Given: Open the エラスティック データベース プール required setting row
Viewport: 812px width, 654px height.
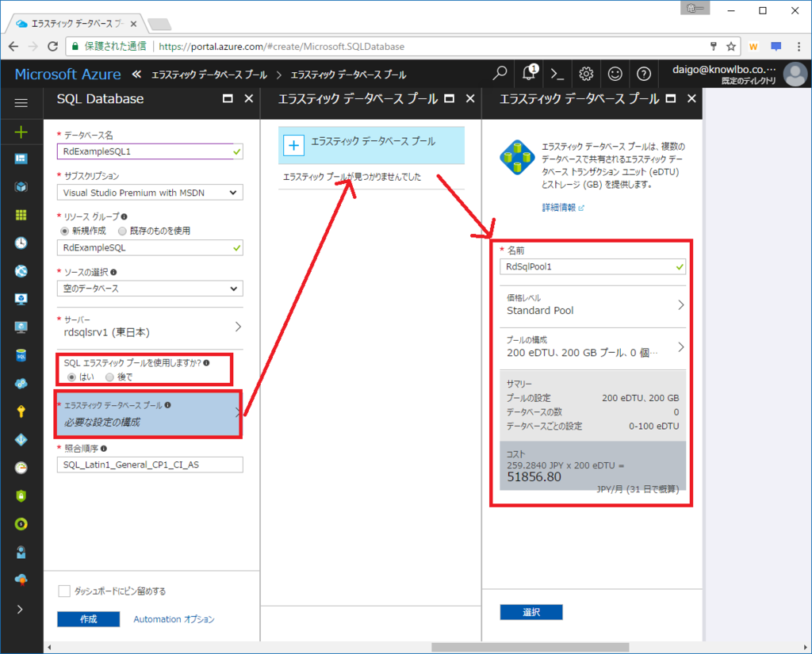Looking at the screenshot, I should point(148,415).
